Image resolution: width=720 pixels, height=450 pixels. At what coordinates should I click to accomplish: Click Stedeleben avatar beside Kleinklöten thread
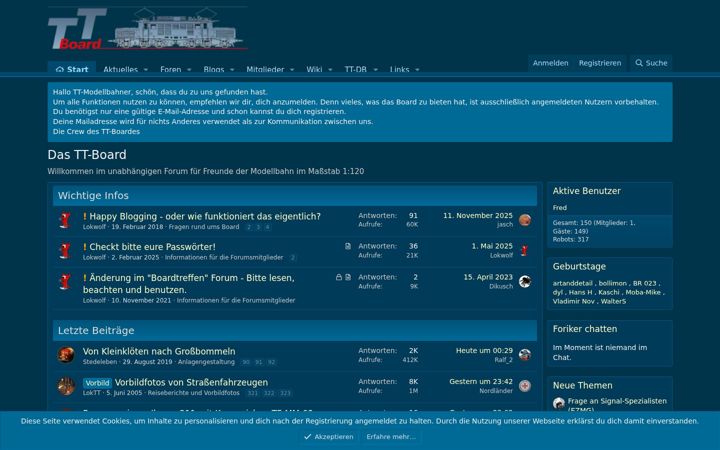point(66,355)
